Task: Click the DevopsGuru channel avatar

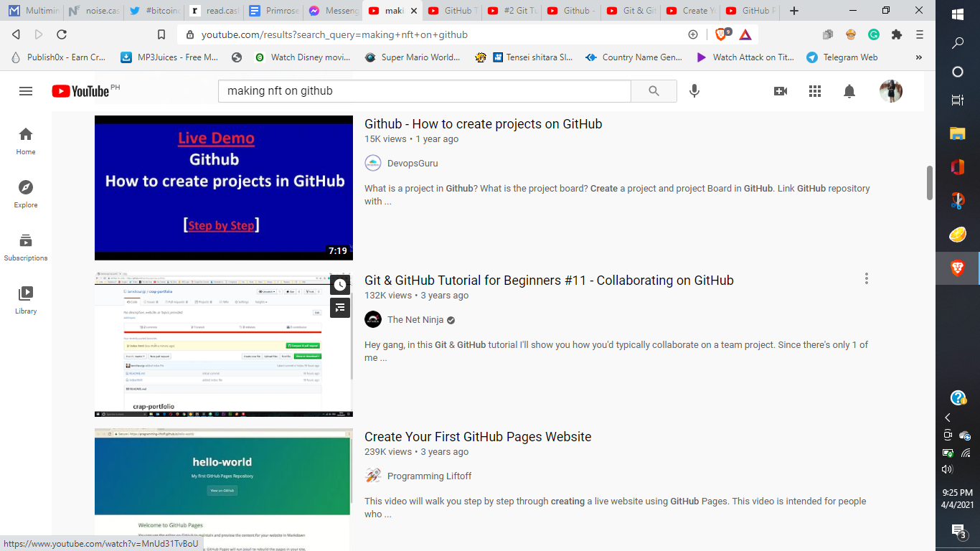Action: [373, 163]
